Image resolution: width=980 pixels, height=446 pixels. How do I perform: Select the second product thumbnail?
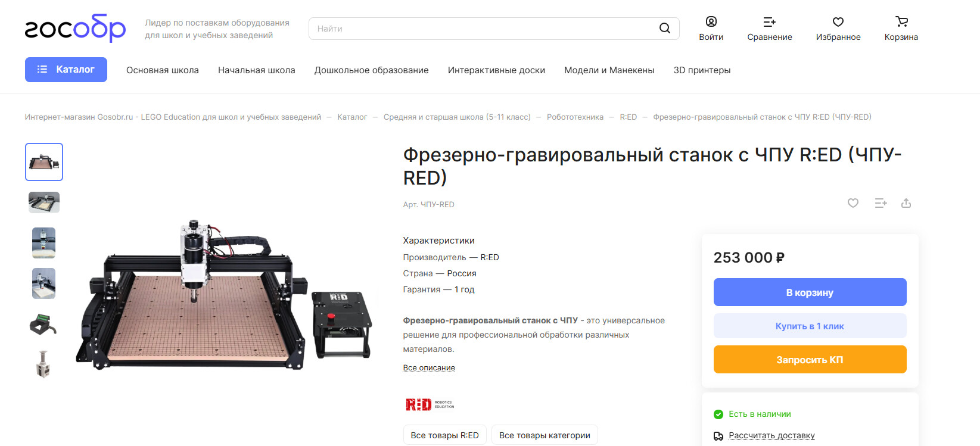[44, 202]
